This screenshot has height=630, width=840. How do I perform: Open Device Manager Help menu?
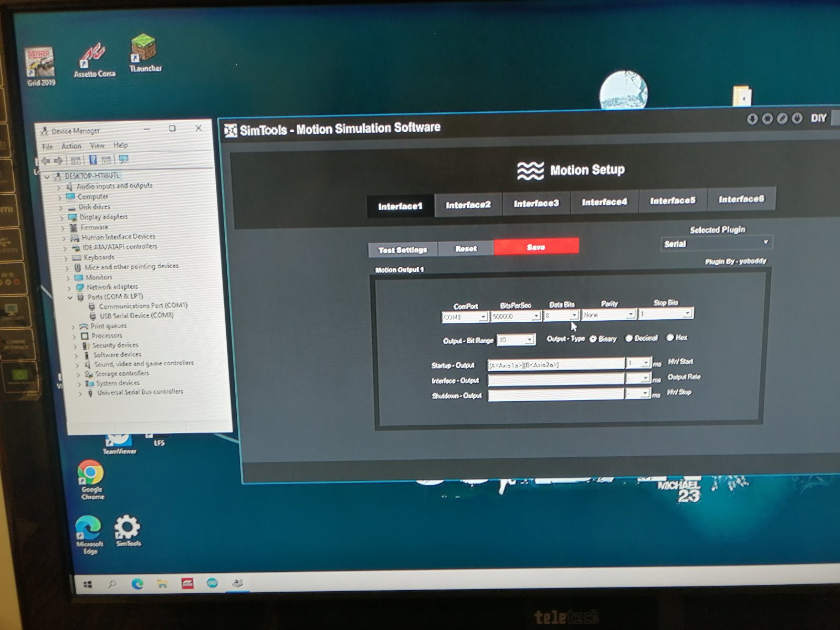pos(120,145)
